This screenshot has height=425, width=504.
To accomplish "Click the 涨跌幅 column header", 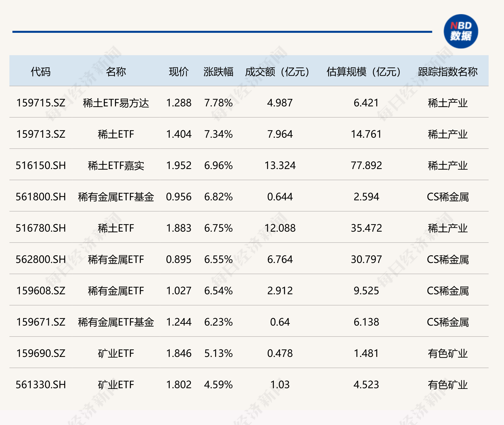I will point(218,72).
